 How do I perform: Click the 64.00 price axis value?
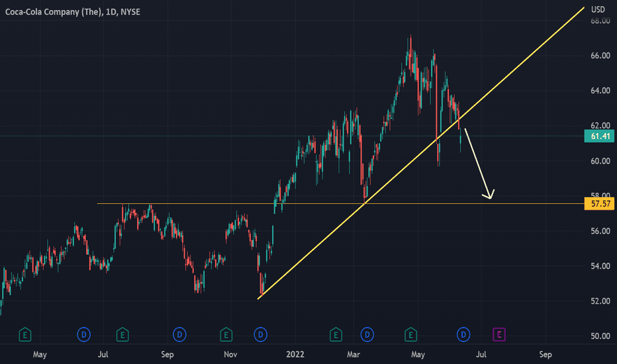(600, 91)
